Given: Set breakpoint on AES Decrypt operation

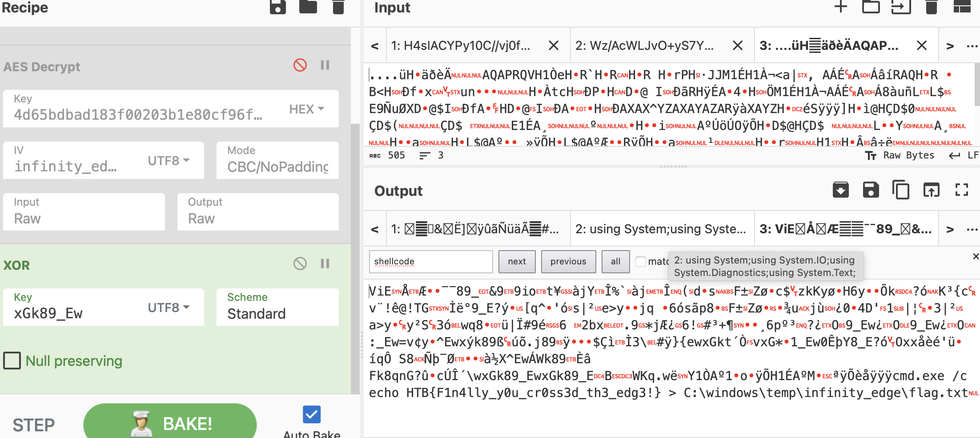Looking at the screenshot, I should point(325,65).
